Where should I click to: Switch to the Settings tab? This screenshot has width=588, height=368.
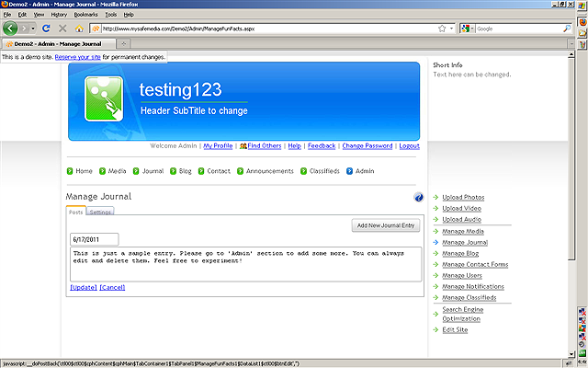[100, 213]
